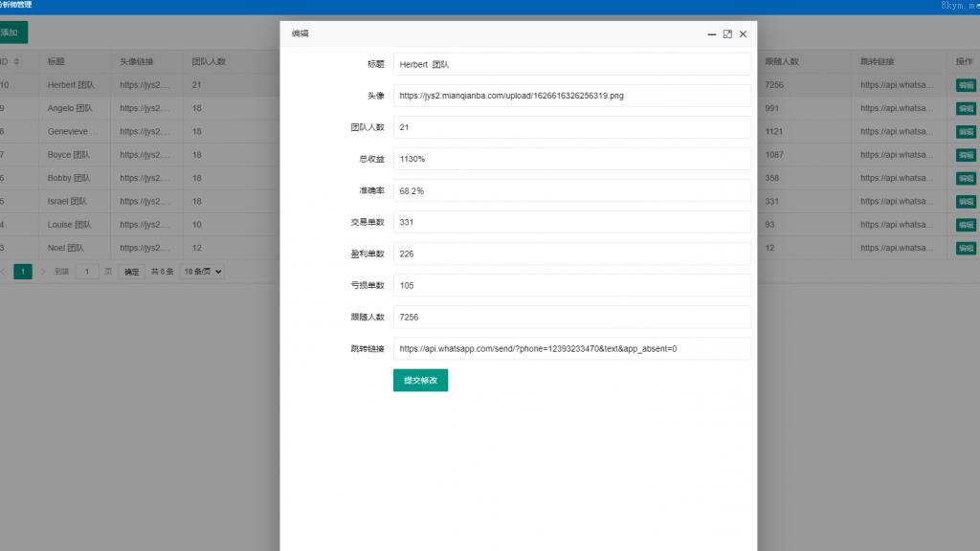Focus the 总收益 field showing 1130%
Screen dimensions: 980x551
tap(571, 159)
